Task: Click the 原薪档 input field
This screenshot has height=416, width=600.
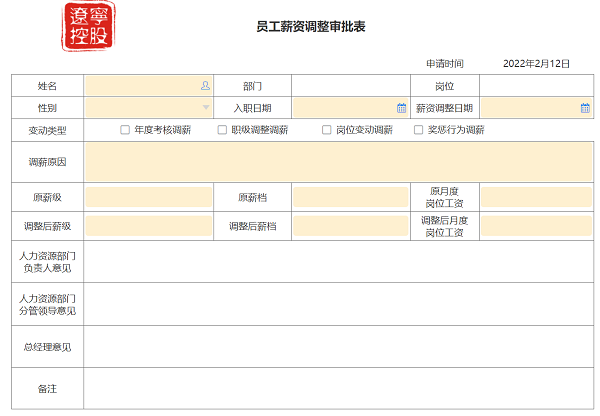Action: click(x=351, y=197)
